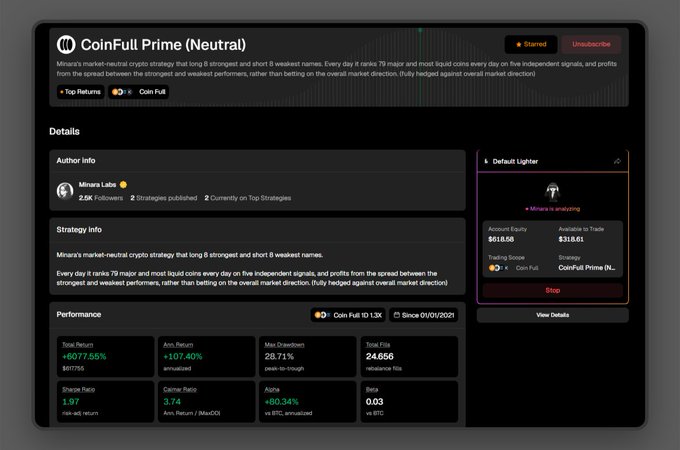This screenshot has width=680, height=450.
Task: Click the Total Fills label
Action: tap(378, 345)
